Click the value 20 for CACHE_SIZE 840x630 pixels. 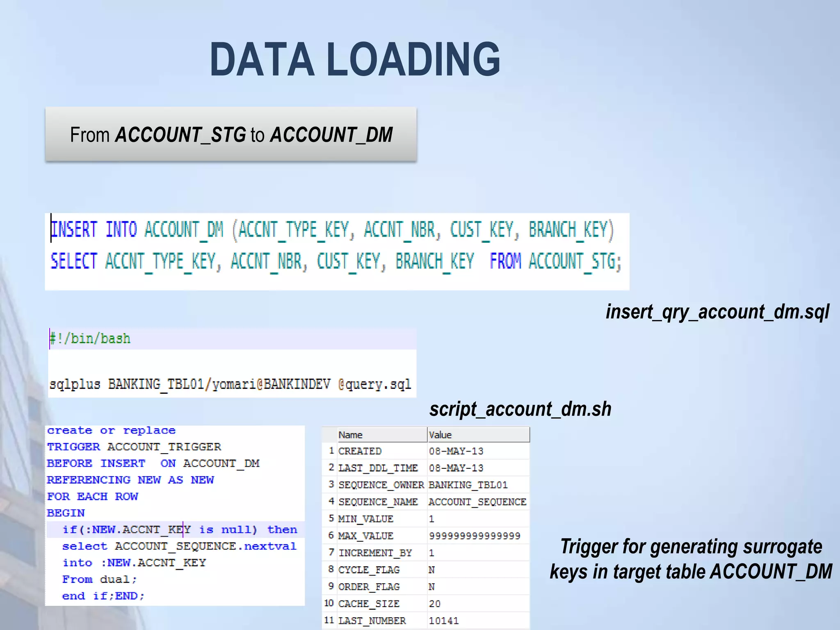point(478,604)
